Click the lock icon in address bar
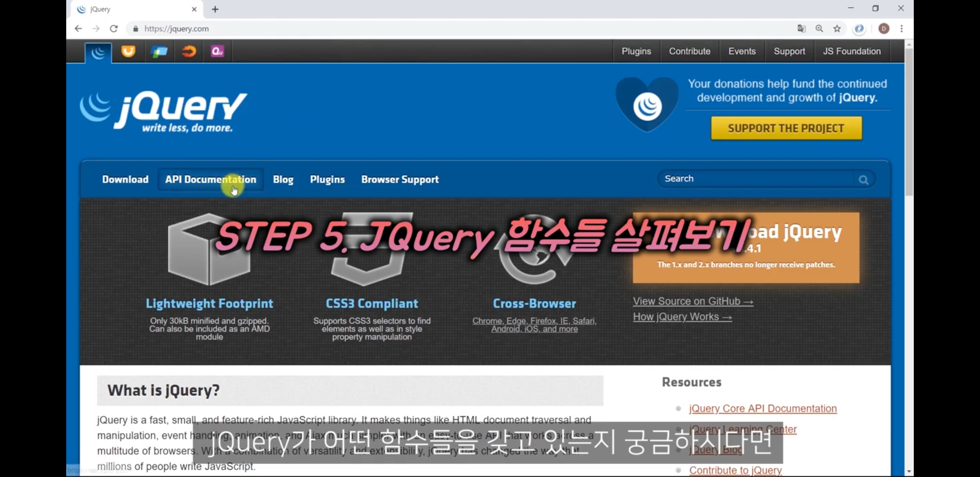This screenshot has height=477, width=980. pyautogui.click(x=135, y=28)
